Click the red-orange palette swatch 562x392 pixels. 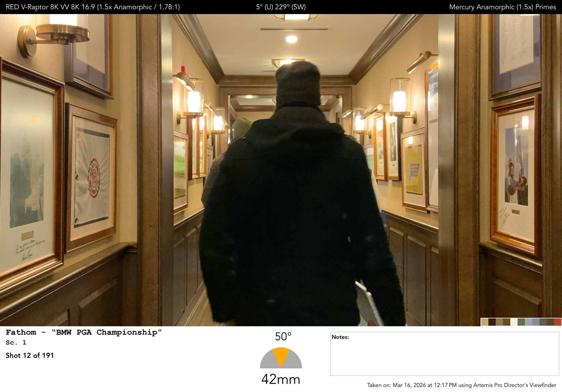click(x=558, y=322)
